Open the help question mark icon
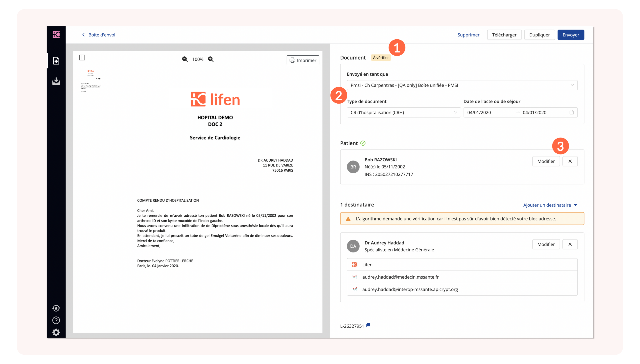Viewport: 640px width, 364px height. click(56, 320)
